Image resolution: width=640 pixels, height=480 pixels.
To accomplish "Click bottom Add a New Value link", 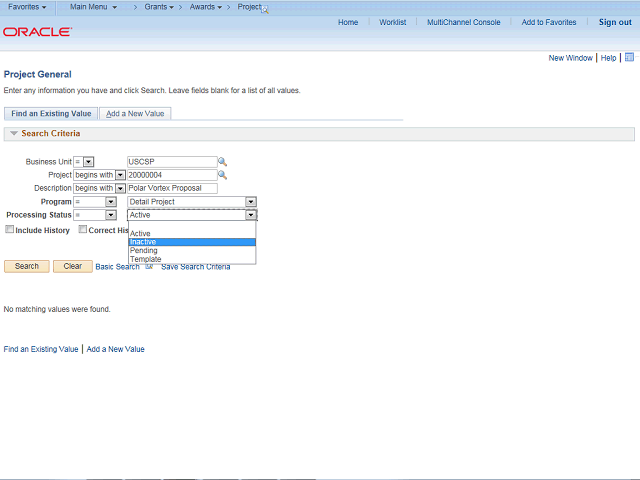I will (116, 349).
